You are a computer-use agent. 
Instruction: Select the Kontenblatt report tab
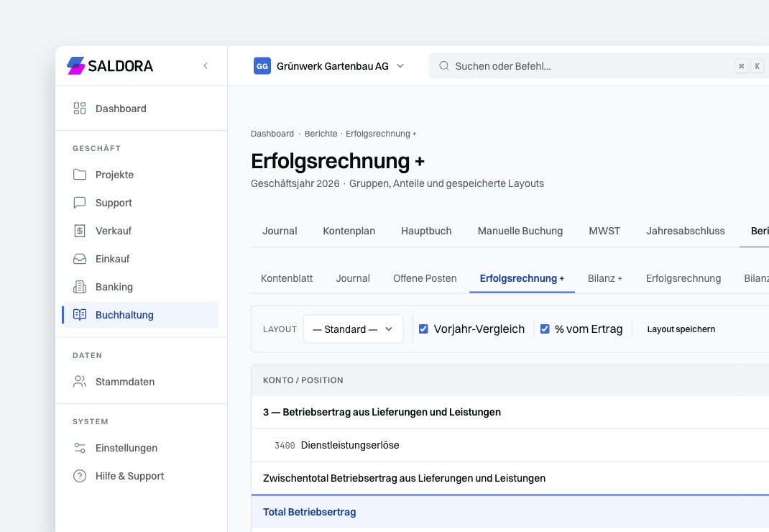point(287,278)
